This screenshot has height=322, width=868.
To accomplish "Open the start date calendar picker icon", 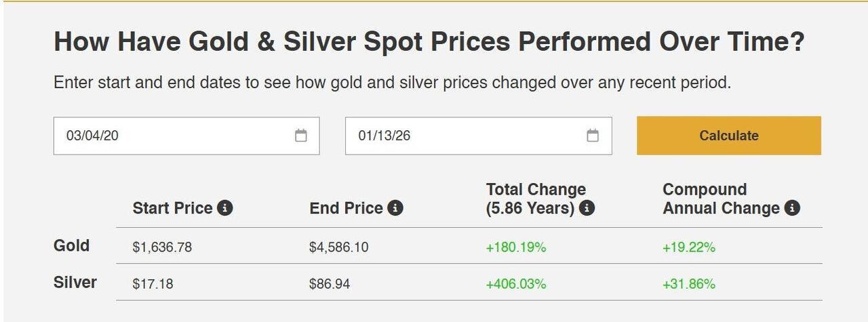I will coord(301,136).
